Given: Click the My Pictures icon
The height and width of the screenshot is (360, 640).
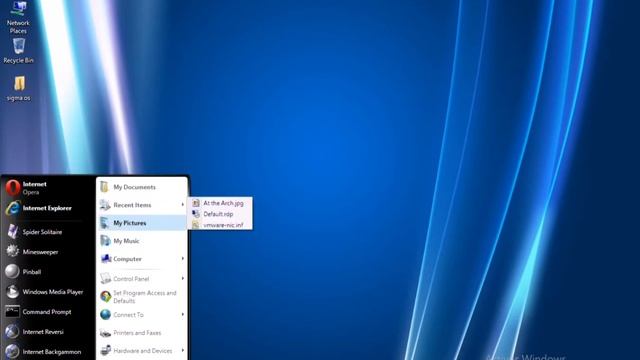Looking at the screenshot, I should (105, 223).
